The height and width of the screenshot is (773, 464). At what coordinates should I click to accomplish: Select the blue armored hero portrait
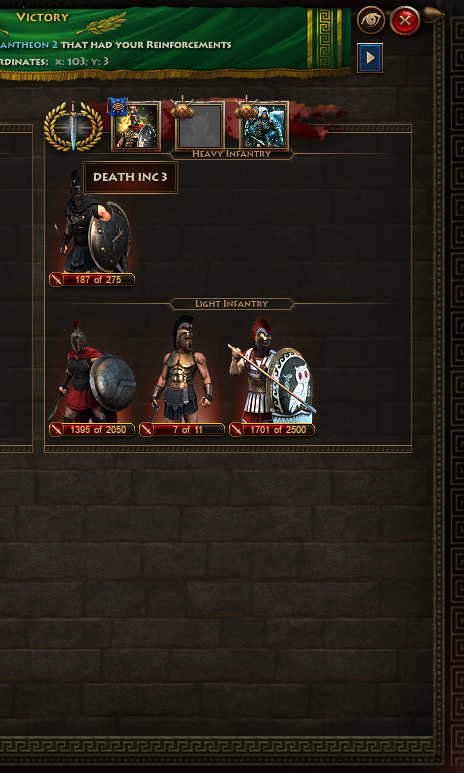pos(264,126)
